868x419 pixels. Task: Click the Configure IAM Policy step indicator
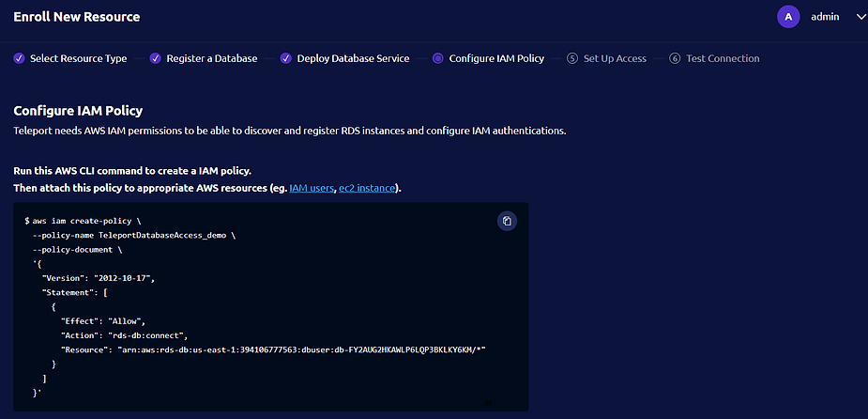438,58
